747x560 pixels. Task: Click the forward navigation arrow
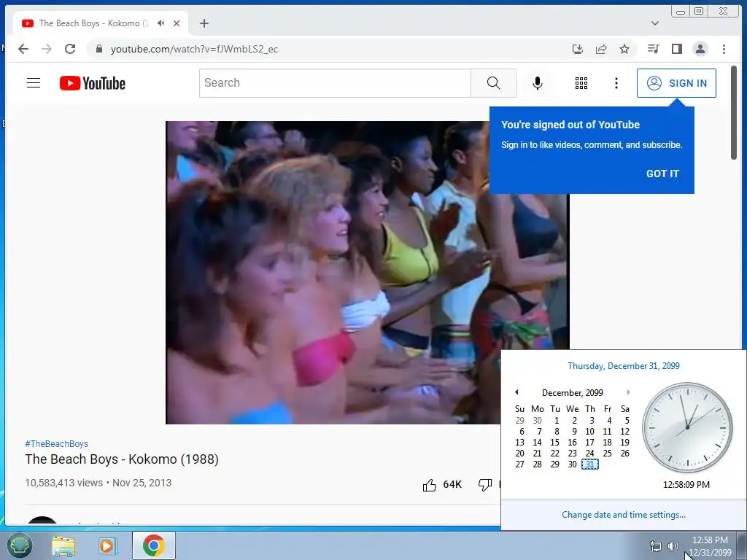(x=47, y=49)
